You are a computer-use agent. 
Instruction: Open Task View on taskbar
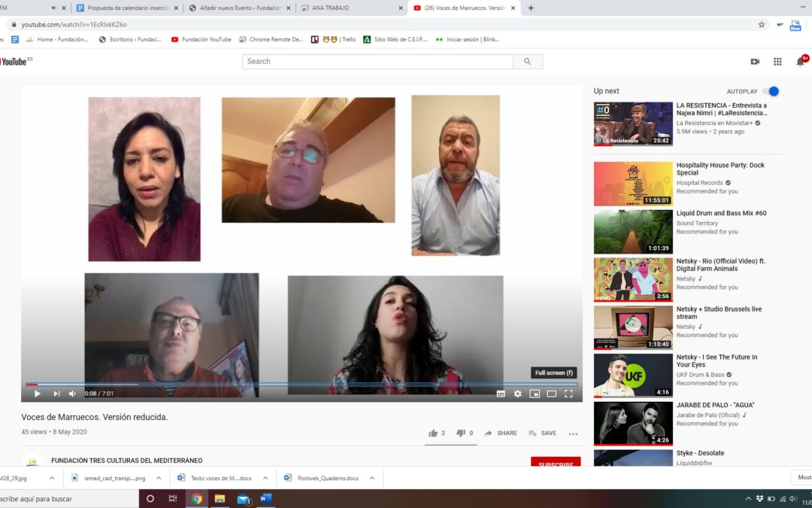(x=173, y=499)
